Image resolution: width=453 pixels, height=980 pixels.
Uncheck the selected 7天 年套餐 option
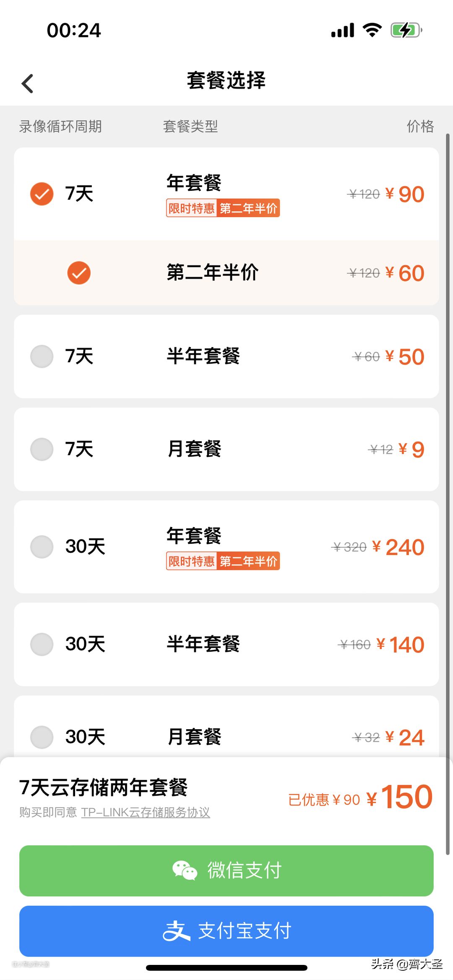pyautogui.click(x=42, y=194)
